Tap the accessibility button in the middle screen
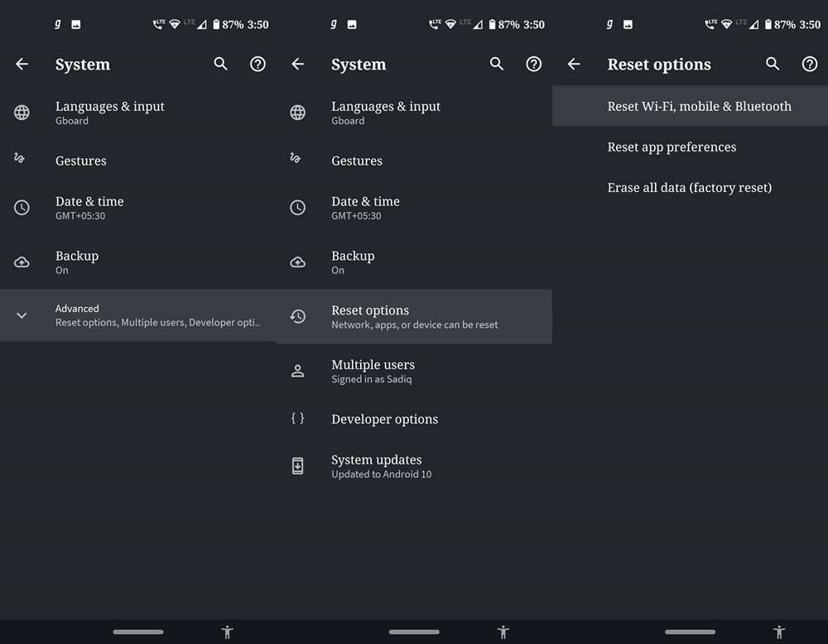This screenshot has width=828, height=644. point(503,632)
